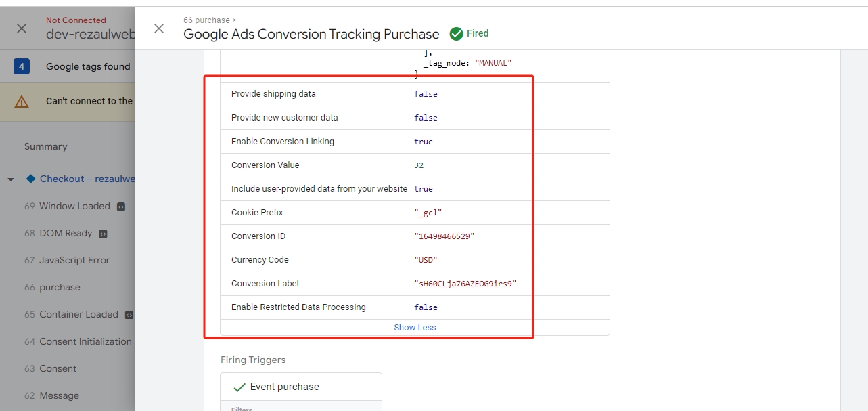Select event 65 Container Loaded

78,314
